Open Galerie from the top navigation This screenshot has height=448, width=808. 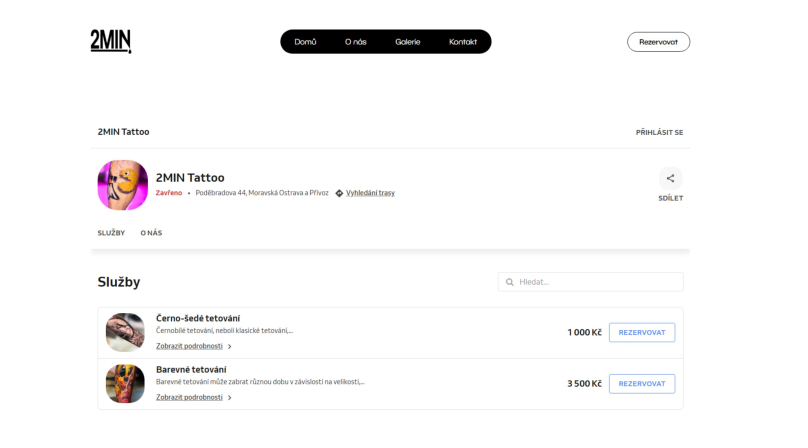[x=408, y=42]
